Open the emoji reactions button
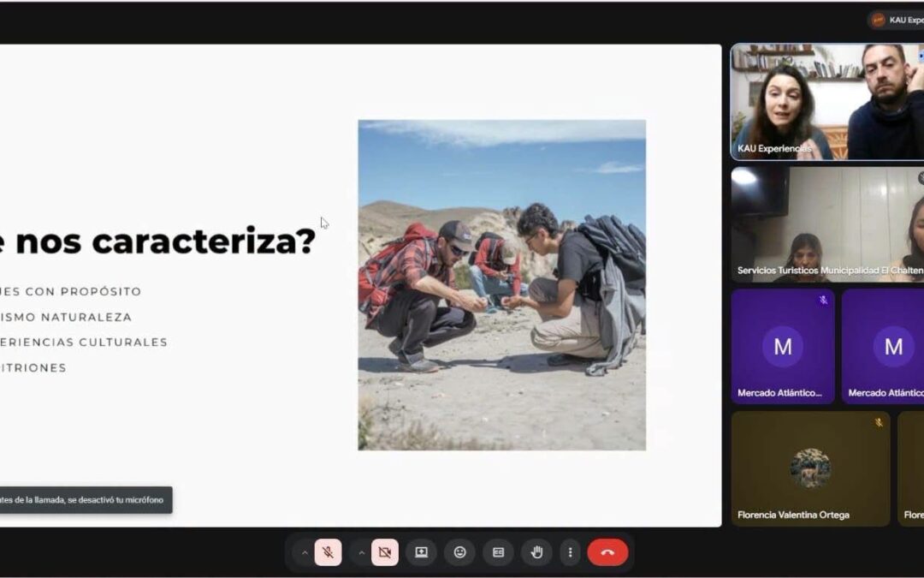The width and height of the screenshot is (924, 578). coord(459,552)
